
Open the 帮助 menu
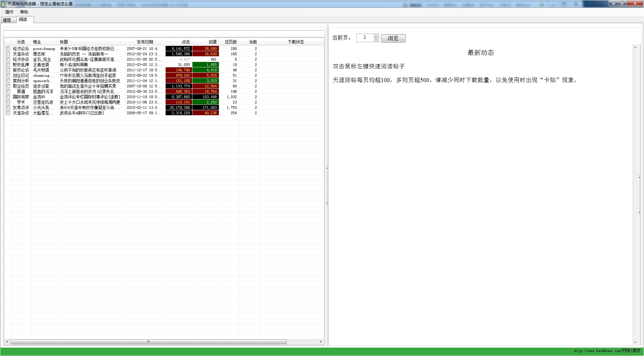click(24, 12)
